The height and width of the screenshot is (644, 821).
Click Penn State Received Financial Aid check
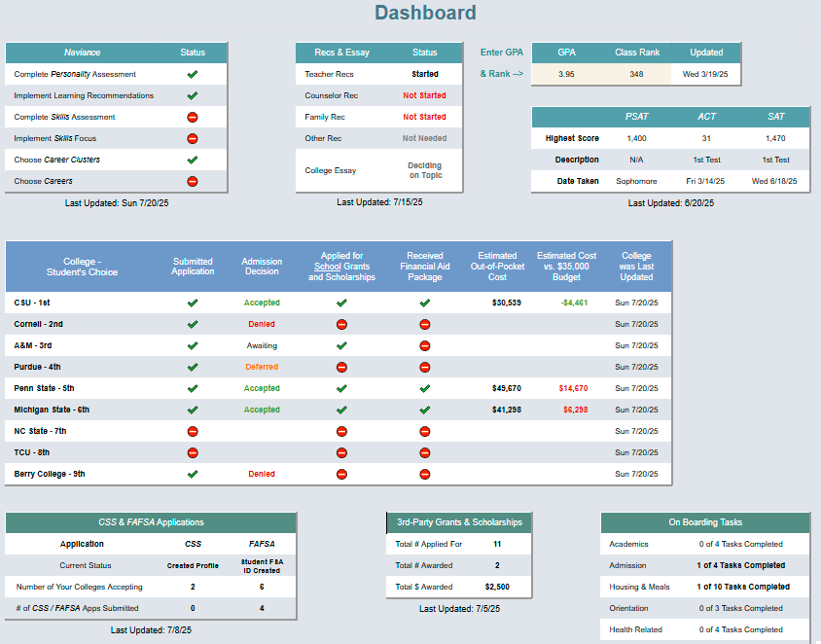(425, 388)
